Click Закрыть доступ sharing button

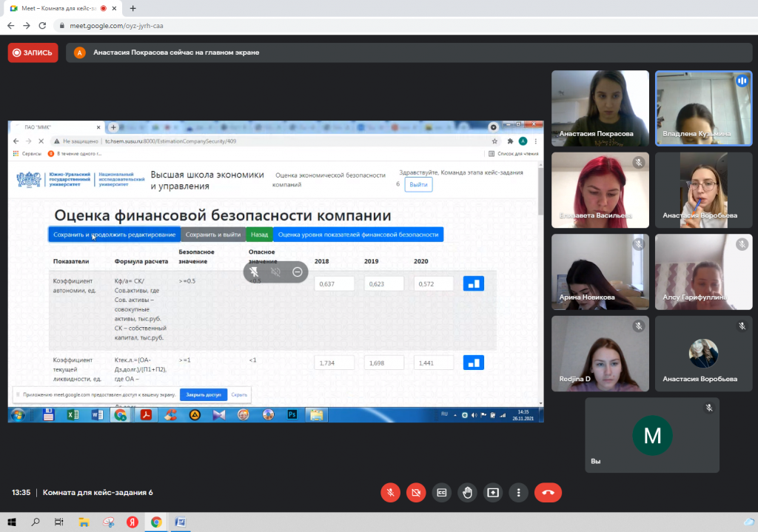tap(204, 395)
